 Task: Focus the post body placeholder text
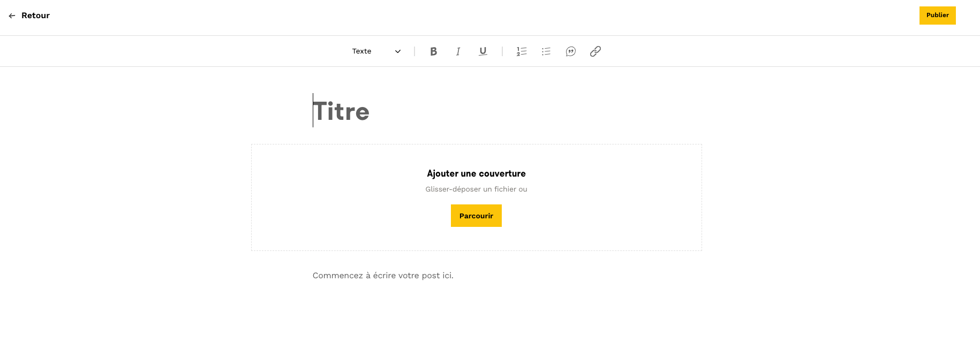[x=383, y=276]
